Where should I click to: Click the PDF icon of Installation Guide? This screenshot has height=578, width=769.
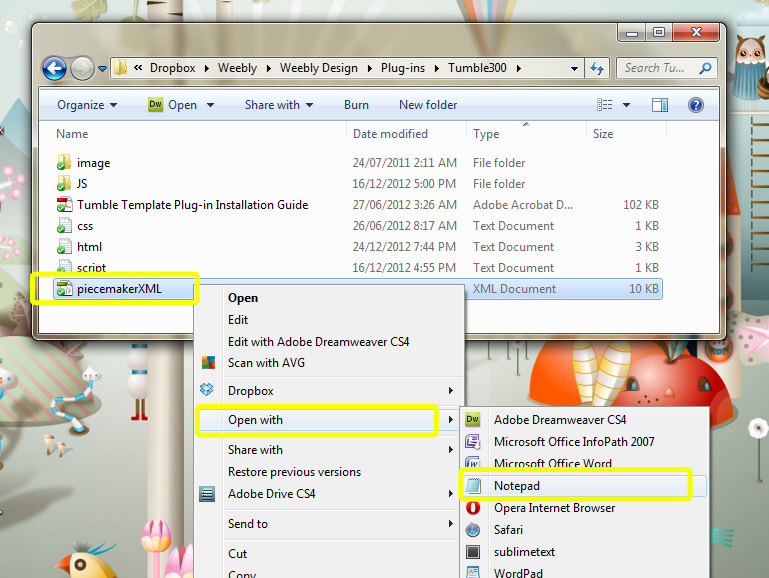point(64,205)
